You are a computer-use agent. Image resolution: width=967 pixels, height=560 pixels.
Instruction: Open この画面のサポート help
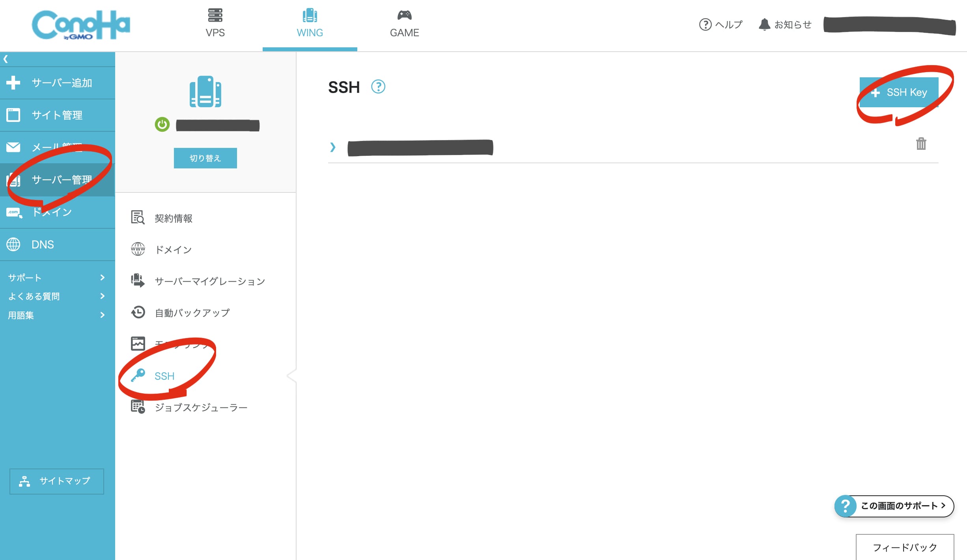[894, 506]
